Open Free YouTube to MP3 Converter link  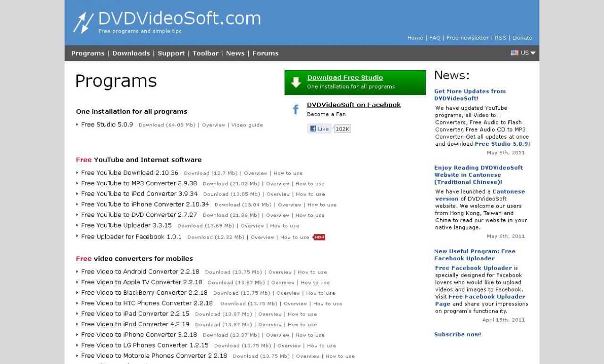tap(139, 183)
